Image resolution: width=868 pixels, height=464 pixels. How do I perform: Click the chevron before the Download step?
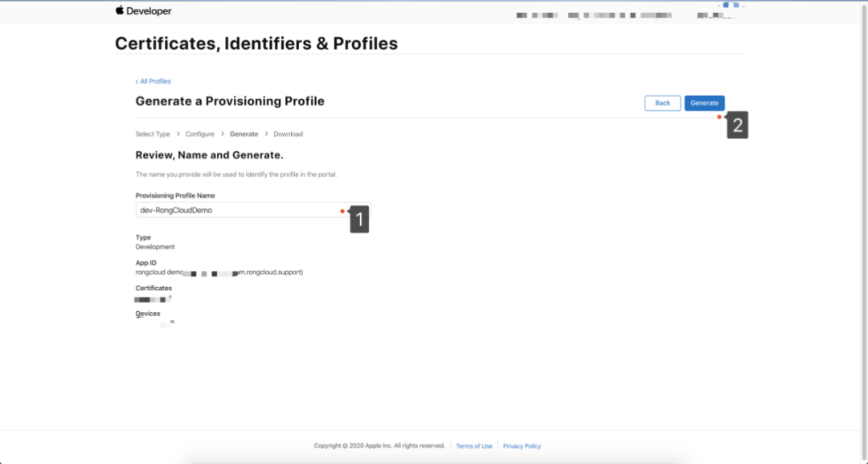(266, 134)
